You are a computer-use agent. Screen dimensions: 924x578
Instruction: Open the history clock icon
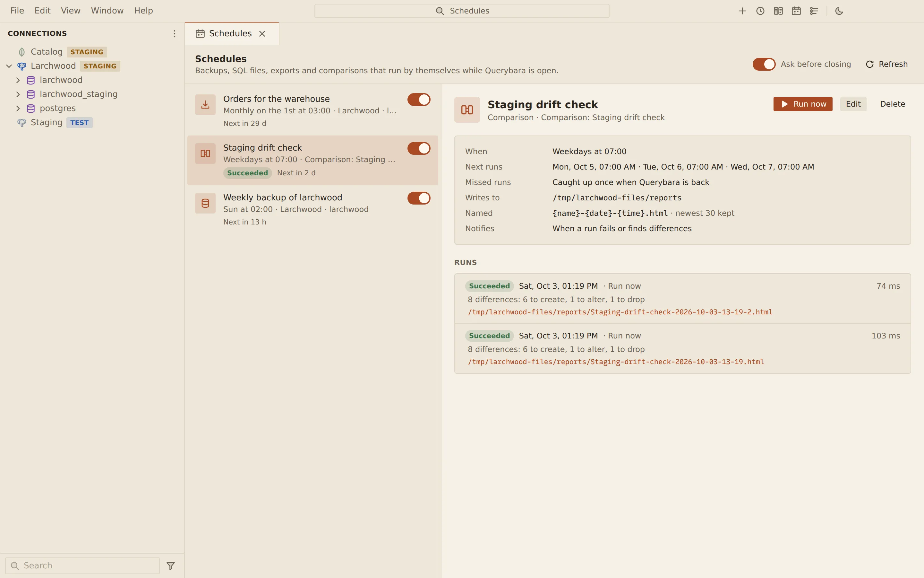[760, 11]
